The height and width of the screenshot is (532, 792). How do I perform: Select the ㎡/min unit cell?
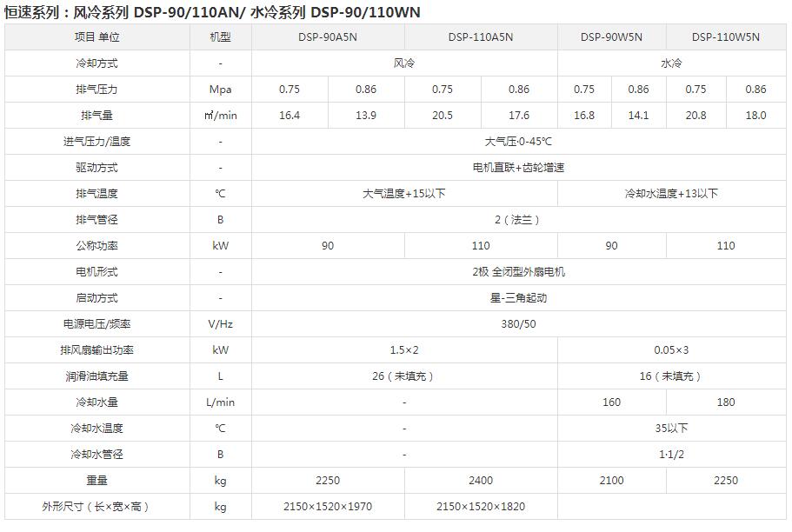coord(220,116)
